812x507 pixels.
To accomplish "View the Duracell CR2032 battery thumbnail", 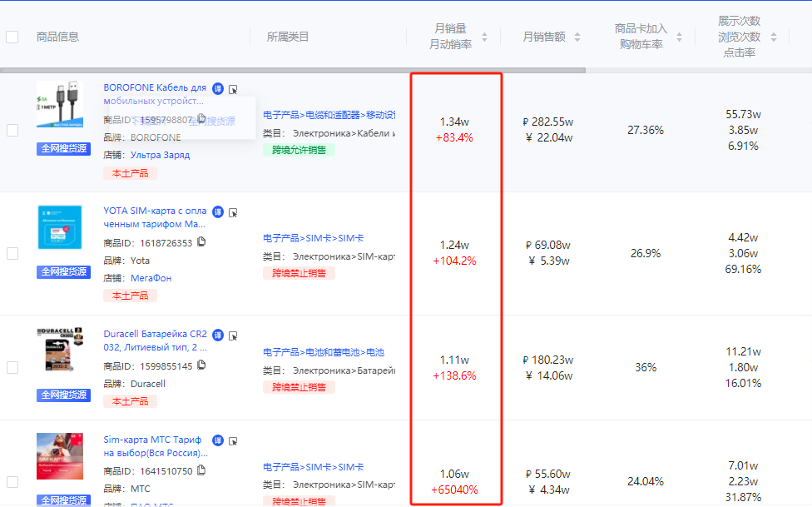I will [60, 350].
